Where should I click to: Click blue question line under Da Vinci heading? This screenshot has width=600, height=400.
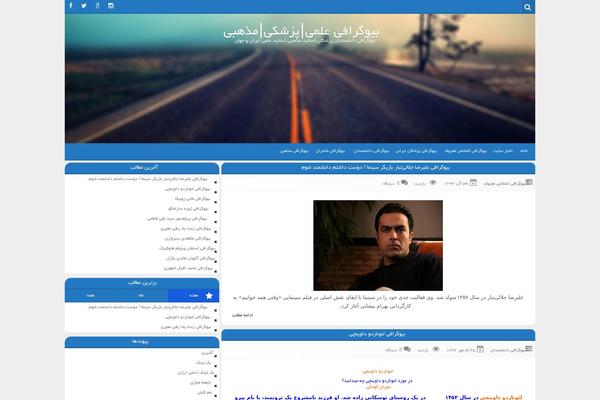pos(377,381)
